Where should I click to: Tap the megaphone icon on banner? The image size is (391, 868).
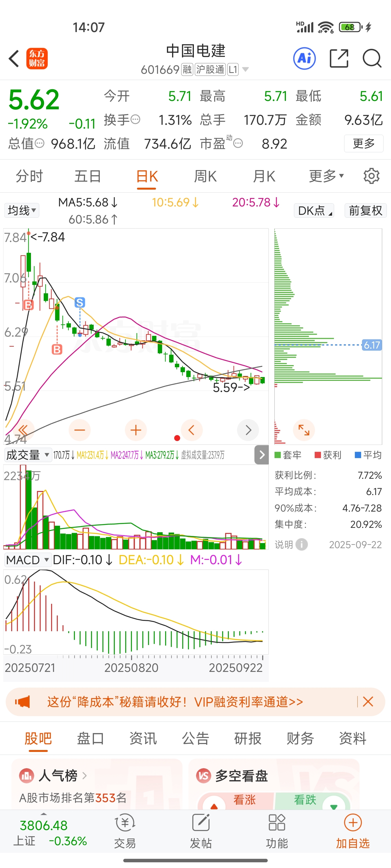[x=23, y=702]
